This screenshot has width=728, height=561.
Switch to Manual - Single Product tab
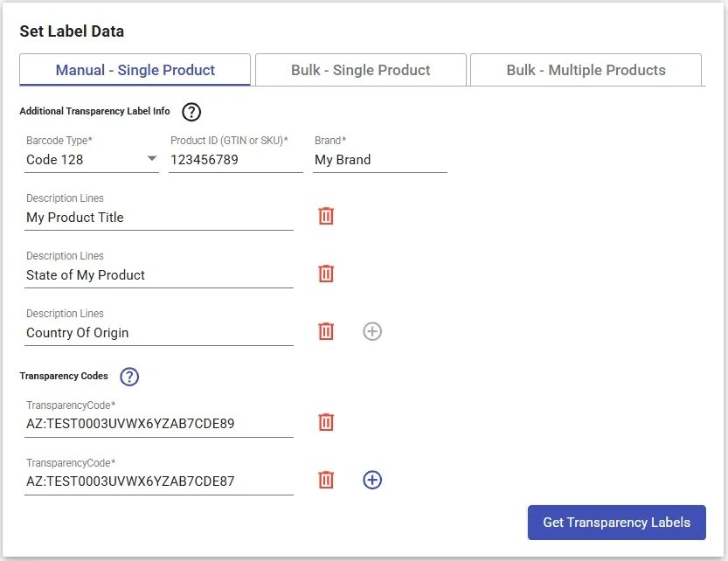[x=135, y=70]
